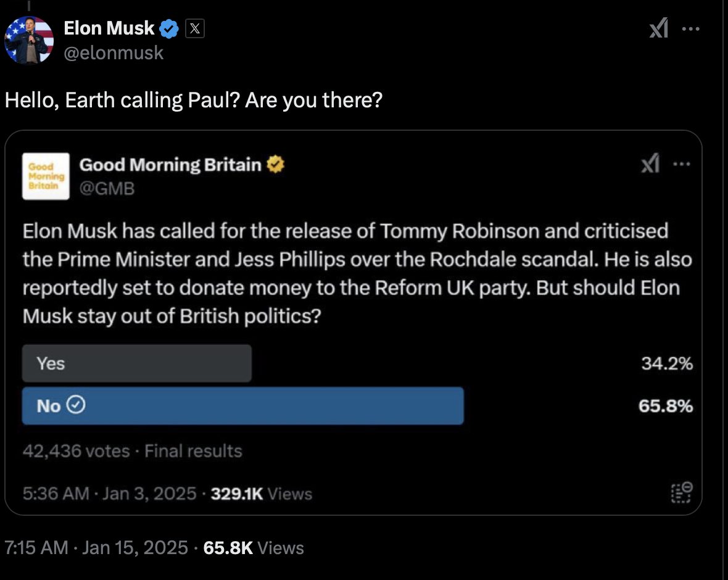Click the 42,436 votes final results text
This screenshot has height=580, width=728.
(x=132, y=451)
